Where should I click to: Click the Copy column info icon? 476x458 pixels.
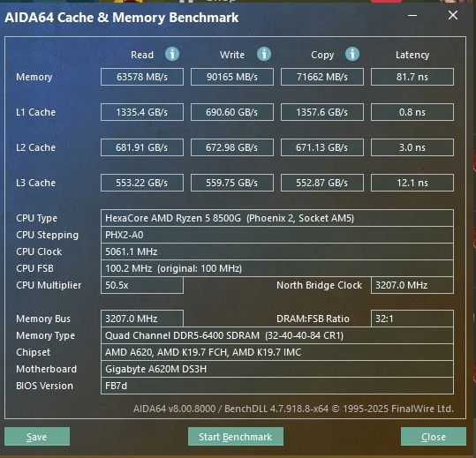point(352,55)
